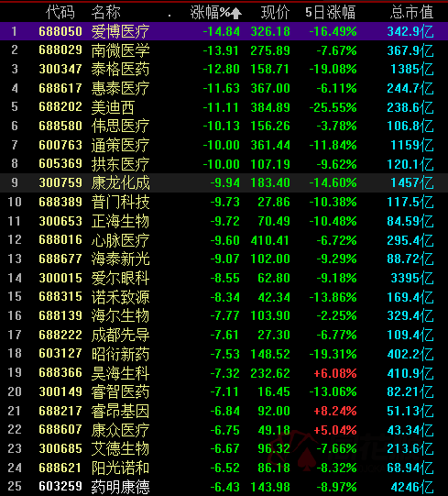Select stock 美迪西
Screen dimensions: 448x496
tap(114, 107)
